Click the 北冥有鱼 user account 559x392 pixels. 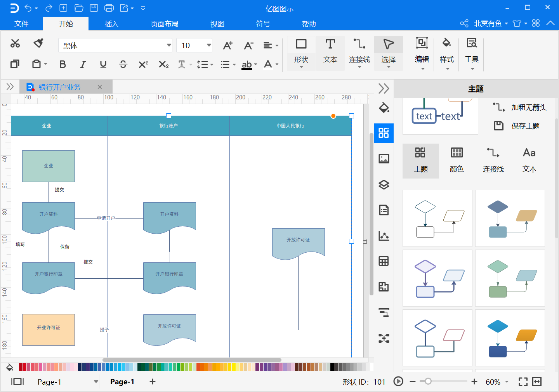[x=488, y=23]
